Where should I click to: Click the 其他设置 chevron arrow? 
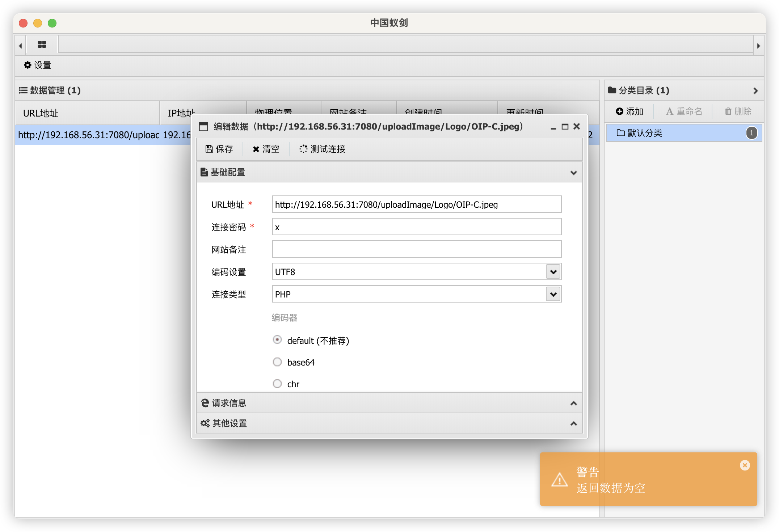574,423
